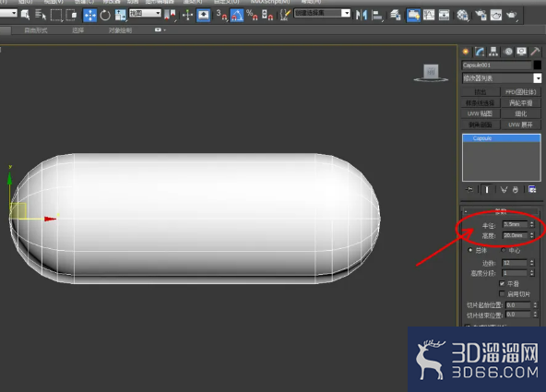This screenshot has height=392, width=546.
Task: Click the UVW 展开 modifier button
Action: 520,125
